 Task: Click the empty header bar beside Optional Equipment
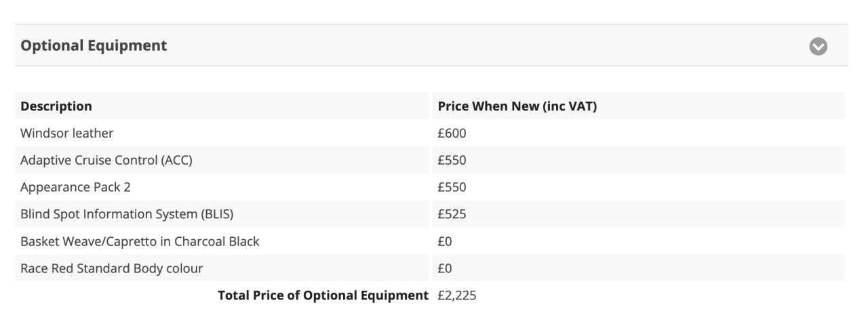click(x=488, y=45)
